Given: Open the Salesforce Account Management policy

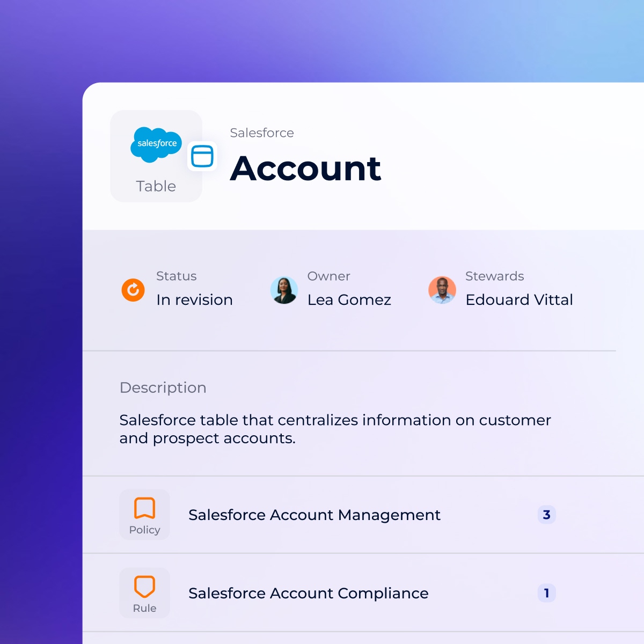Looking at the screenshot, I should click(314, 515).
